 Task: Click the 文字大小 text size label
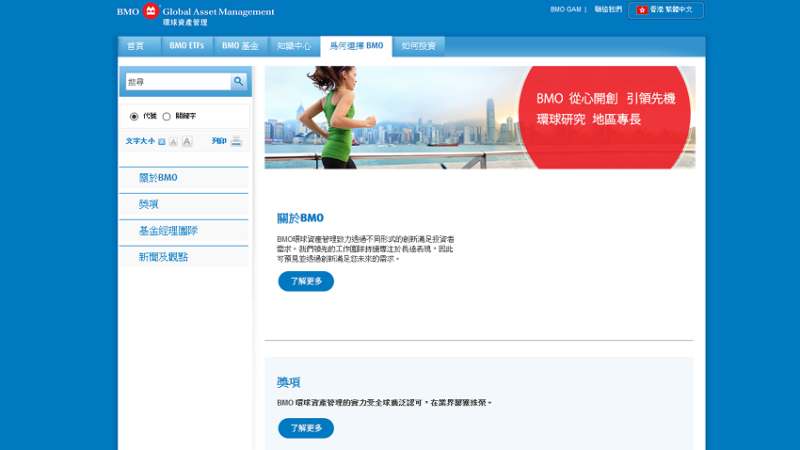[140, 141]
